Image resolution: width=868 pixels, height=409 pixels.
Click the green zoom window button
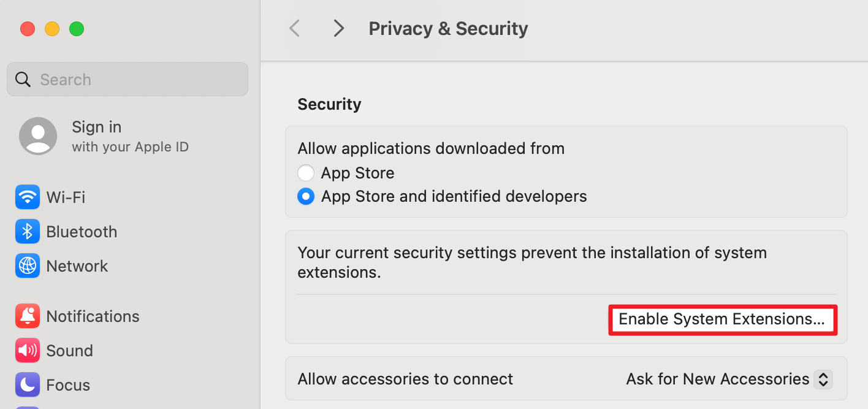point(77,29)
